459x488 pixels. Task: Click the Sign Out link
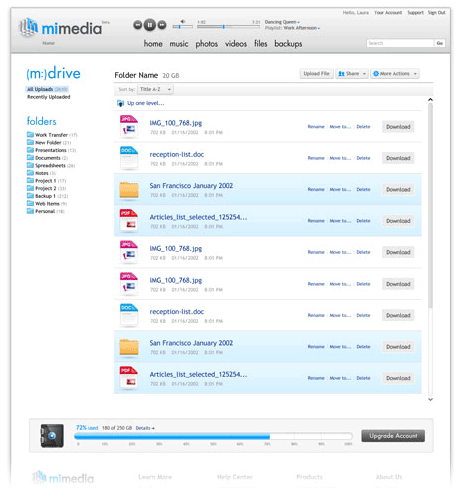436,13
